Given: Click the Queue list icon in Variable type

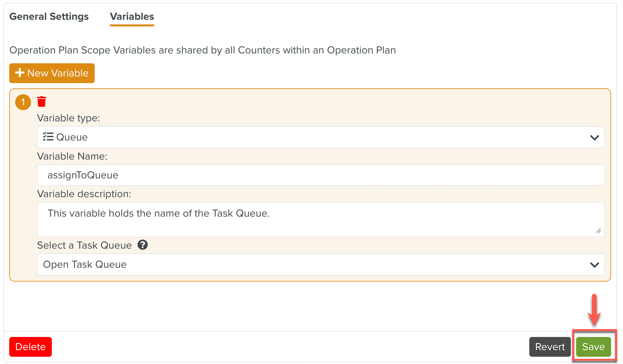Looking at the screenshot, I should pyautogui.click(x=48, y=137).
